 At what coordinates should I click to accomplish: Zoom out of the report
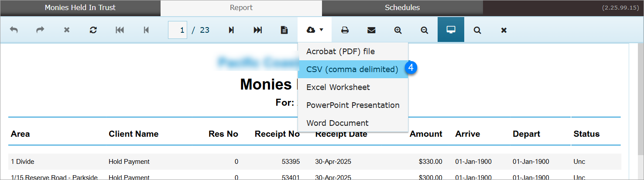(x=424, y=30)
